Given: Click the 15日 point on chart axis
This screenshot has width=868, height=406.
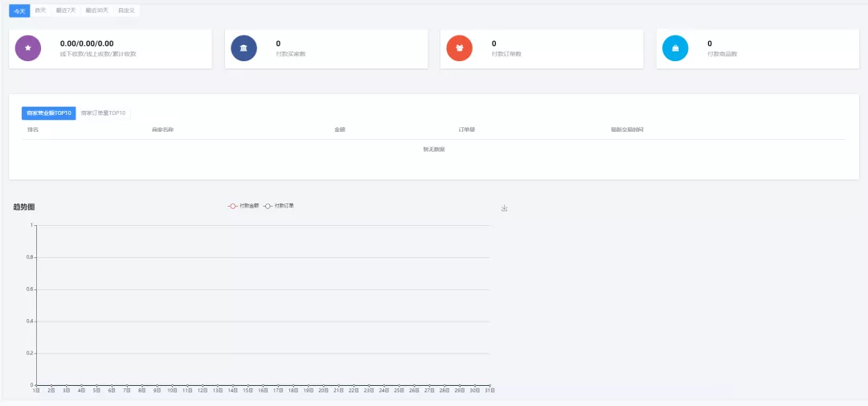Looking at the screenshot, I should point(248,385).
